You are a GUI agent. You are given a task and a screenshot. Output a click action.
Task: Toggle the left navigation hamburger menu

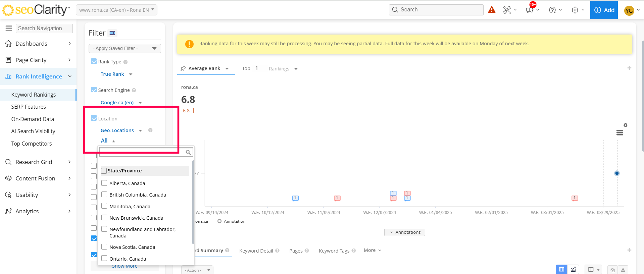pos(9,29)
